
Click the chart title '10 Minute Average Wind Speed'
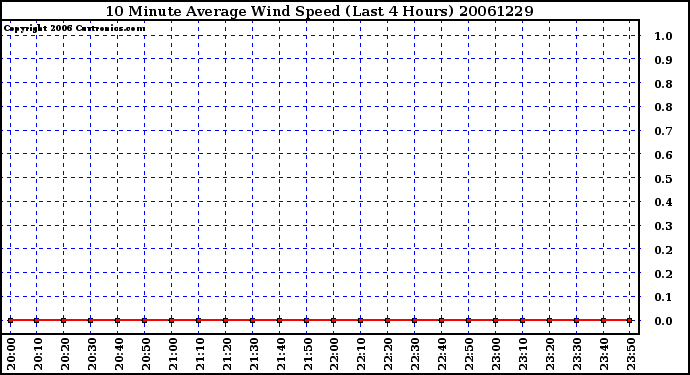click(x=223, y=11)
